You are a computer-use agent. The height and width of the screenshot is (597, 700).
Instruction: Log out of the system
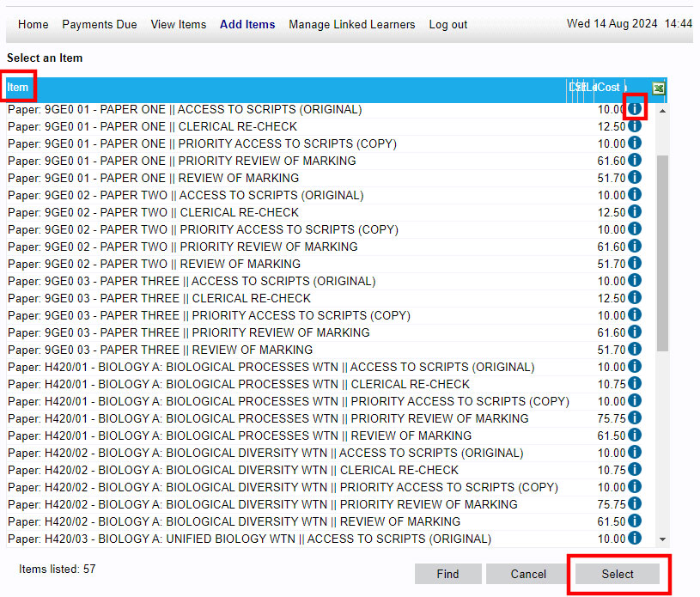(447, 25)
